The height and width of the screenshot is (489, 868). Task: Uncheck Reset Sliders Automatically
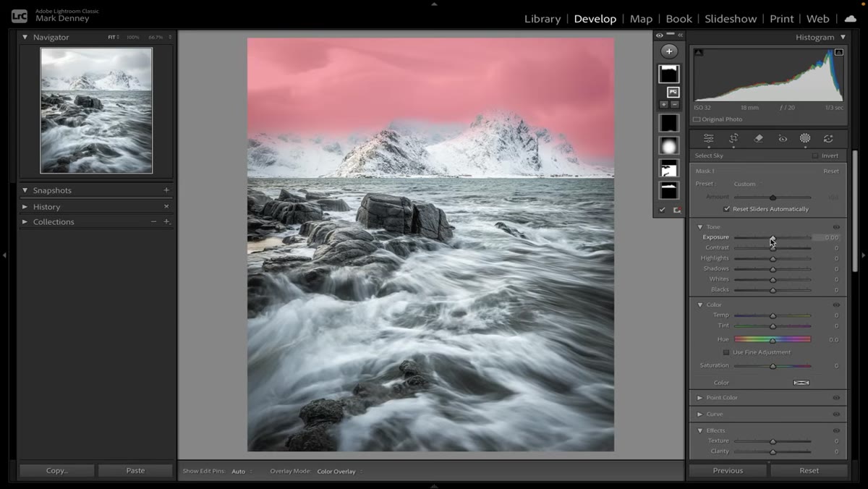(x=726, y=209)
